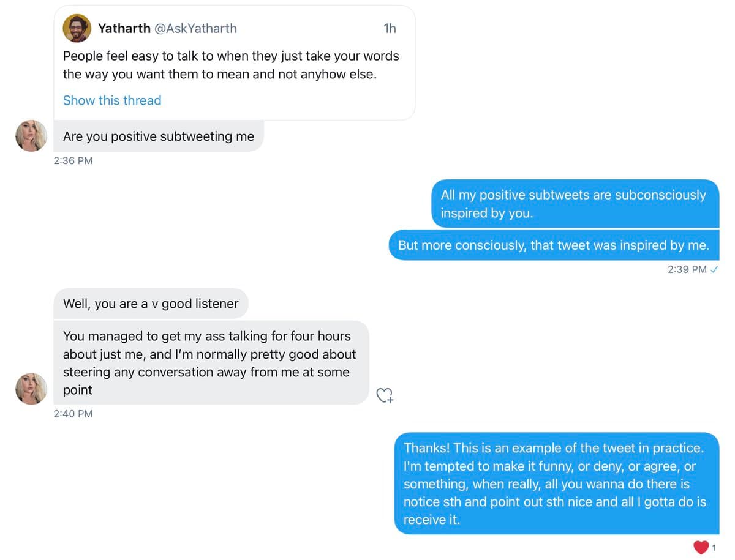This screenshot has width=735, height=560.
Task: Select the 'But more consciously' message bubble
Action: (554, 245)
